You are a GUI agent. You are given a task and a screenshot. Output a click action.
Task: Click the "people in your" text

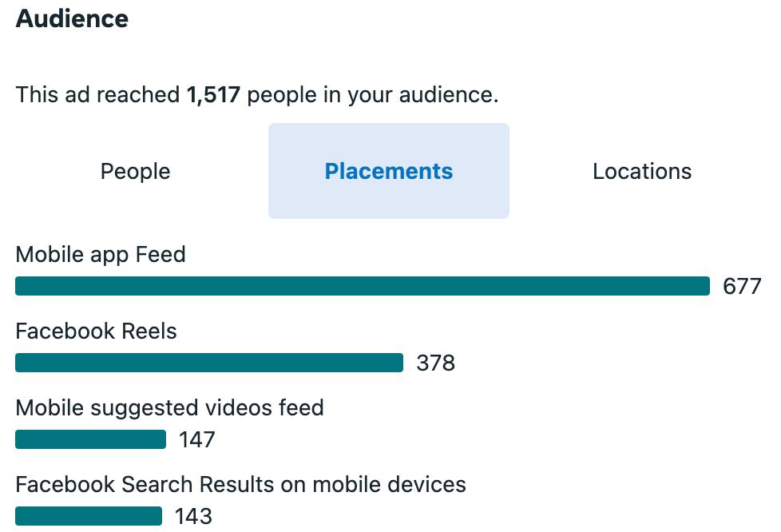(x=319, y=95)
